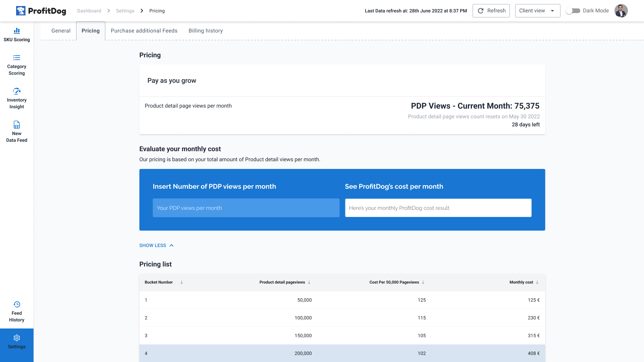
Task: Click the 230 € monthly cost cell
Action: click(534, 318)
